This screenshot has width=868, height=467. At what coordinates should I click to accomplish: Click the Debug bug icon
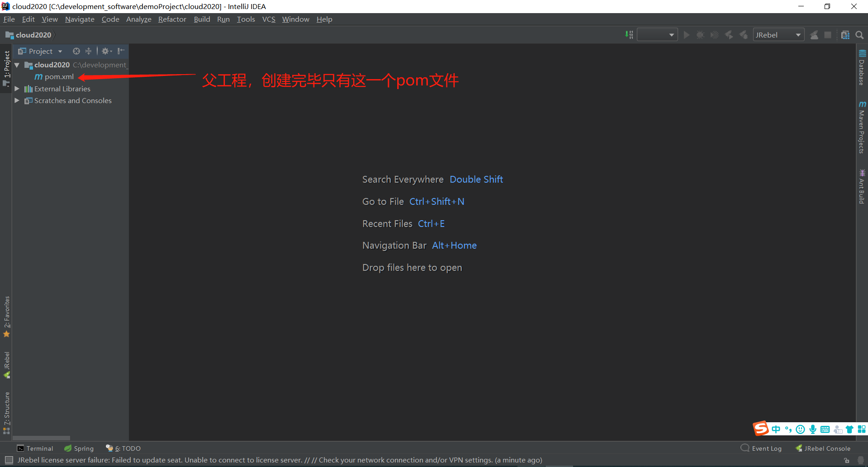coord(700,35)
